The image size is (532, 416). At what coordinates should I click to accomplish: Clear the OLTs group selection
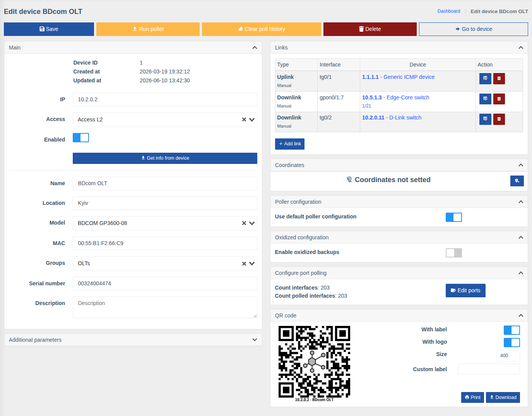click(244, 264)
